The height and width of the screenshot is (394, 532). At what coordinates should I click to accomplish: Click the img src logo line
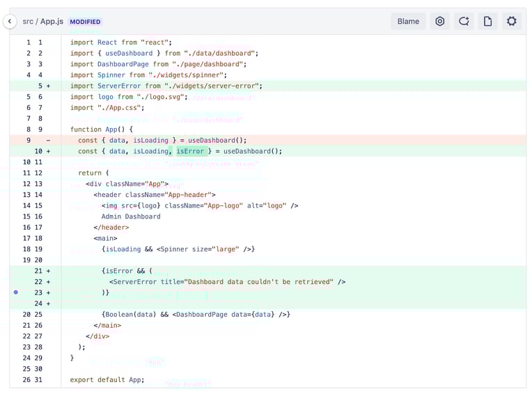pyautogui.click(x=199, y=205)
